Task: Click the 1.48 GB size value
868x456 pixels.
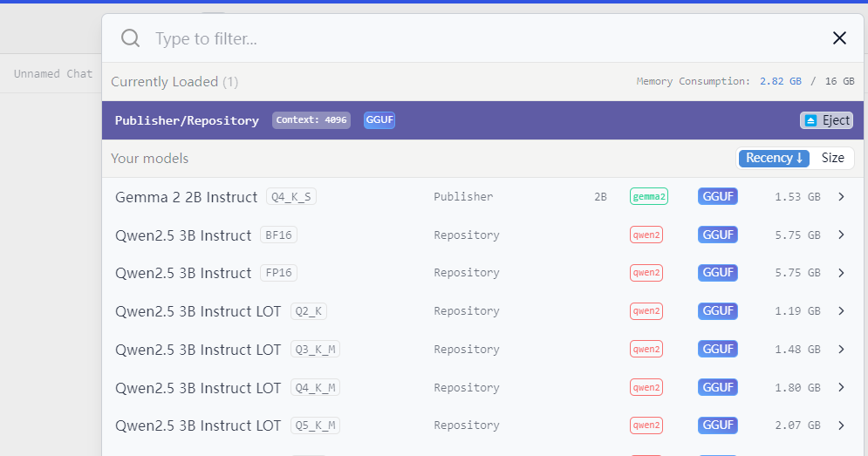Action: coord(797,350)
